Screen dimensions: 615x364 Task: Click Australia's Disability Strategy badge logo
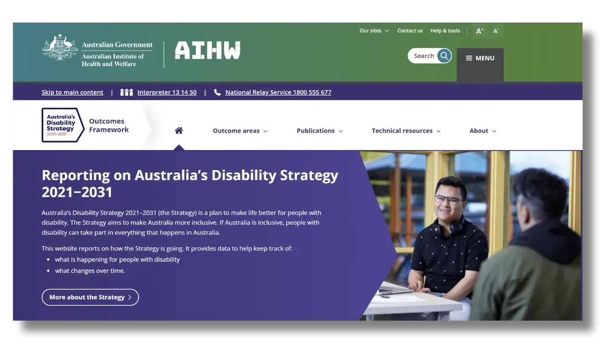[x=63, y=125]
